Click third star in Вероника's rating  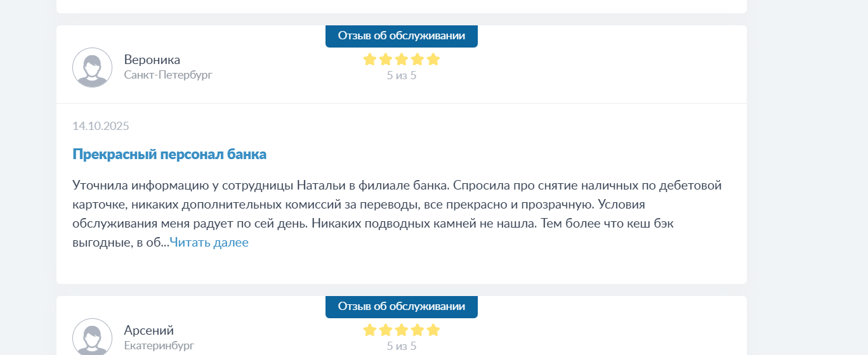pos(402,60)
